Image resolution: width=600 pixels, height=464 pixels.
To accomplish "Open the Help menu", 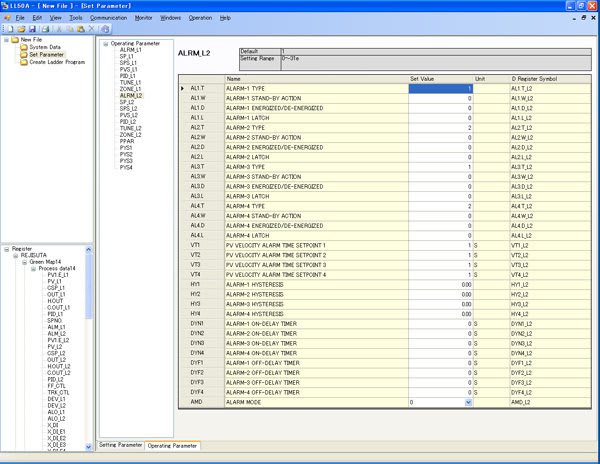I will coord(225,18).
